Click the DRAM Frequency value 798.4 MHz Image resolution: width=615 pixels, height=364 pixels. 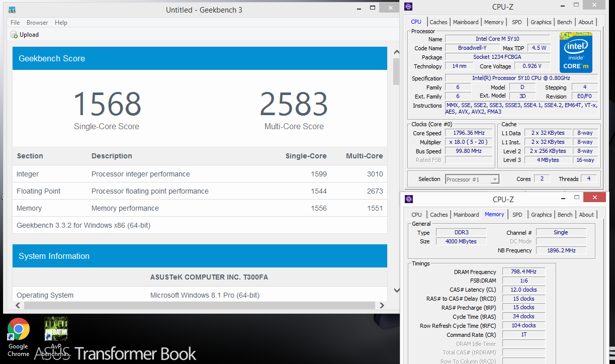523,272
